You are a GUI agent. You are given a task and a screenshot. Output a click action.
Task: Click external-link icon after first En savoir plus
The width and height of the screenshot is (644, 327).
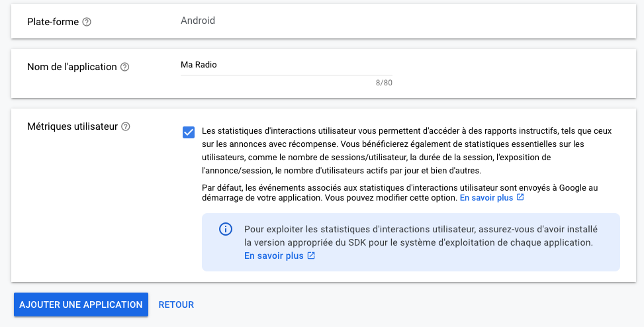click(x=520, y=198)
